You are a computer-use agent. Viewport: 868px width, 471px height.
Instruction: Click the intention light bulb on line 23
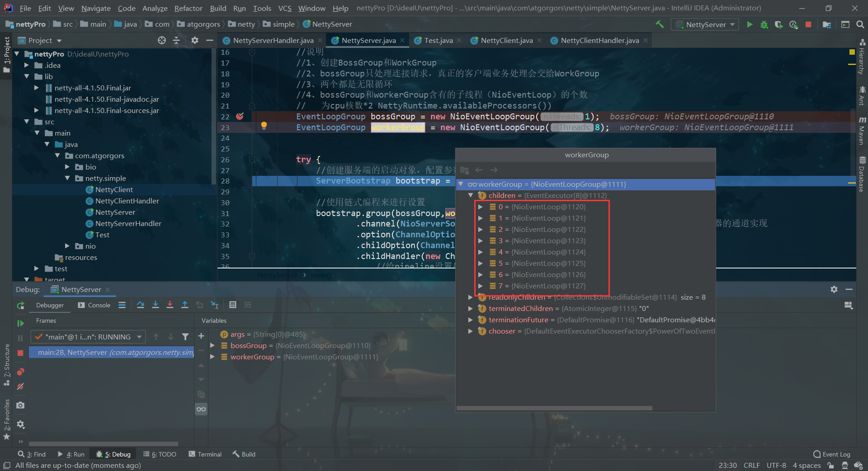pos(264,126)
